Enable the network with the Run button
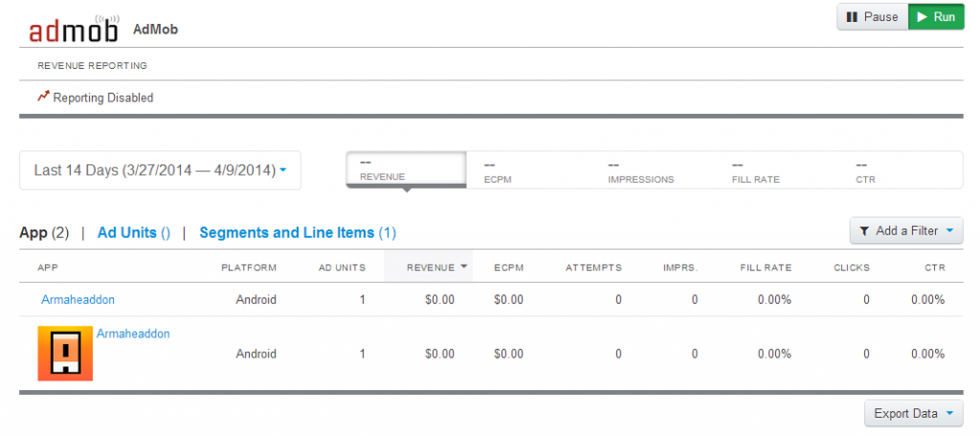 (936, 17)
